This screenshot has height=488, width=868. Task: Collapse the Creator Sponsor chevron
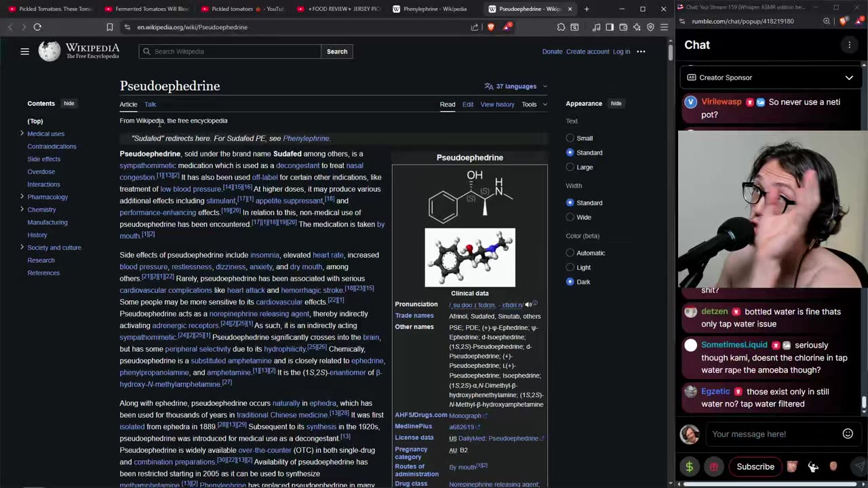pos(849,77)
